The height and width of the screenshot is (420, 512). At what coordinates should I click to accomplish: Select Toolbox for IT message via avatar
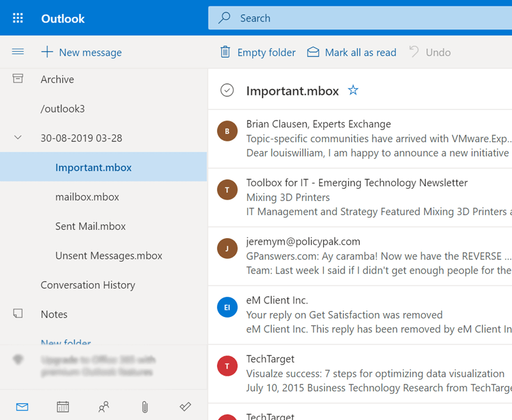point(227,190)
